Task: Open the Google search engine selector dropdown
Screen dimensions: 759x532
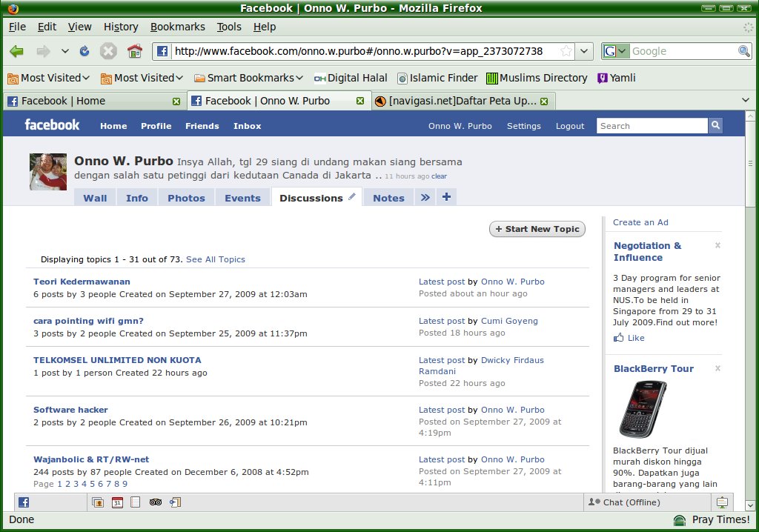Action: click(616, 51)
